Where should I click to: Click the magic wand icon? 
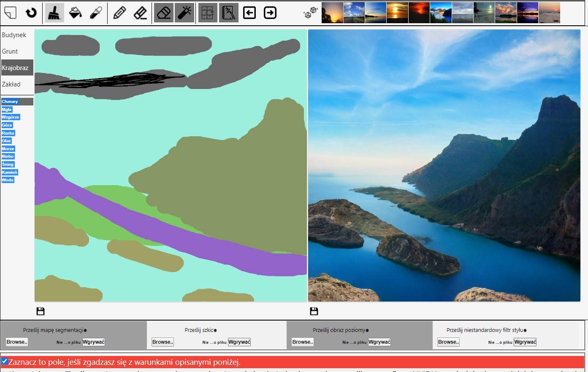(x=184, y=13)
